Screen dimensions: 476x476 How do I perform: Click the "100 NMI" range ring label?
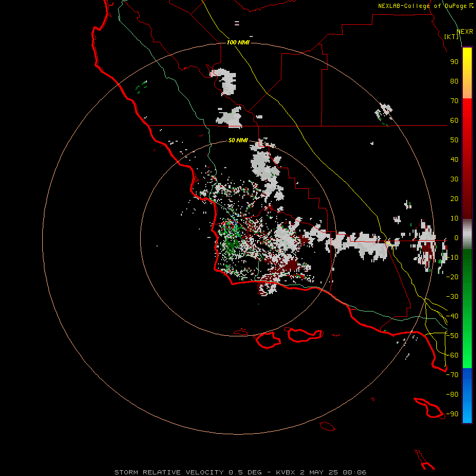coord(238,42)
